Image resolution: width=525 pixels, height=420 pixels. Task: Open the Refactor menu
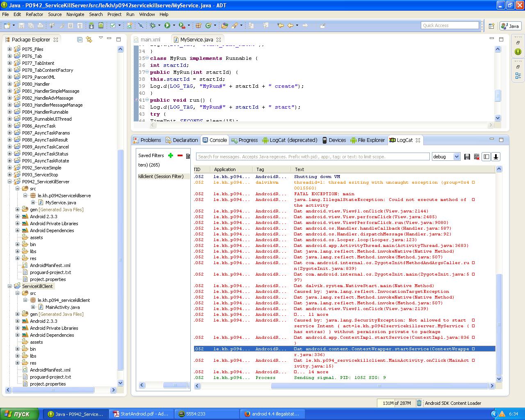coord(34,14)
